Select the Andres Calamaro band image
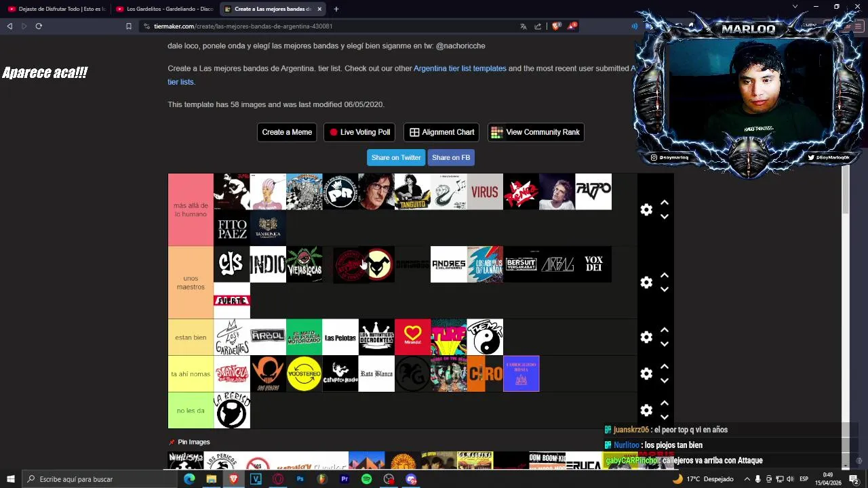 pos(449,264)
